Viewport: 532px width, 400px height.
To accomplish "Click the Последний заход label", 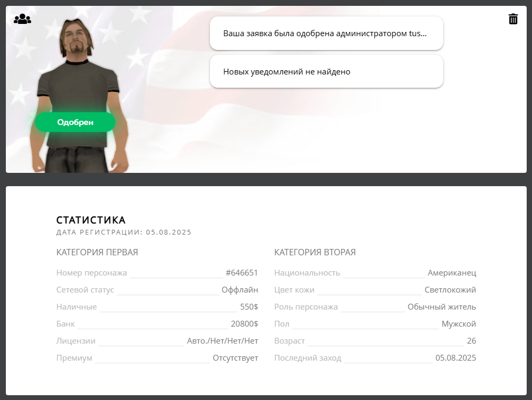I will (x=308, y=357).
